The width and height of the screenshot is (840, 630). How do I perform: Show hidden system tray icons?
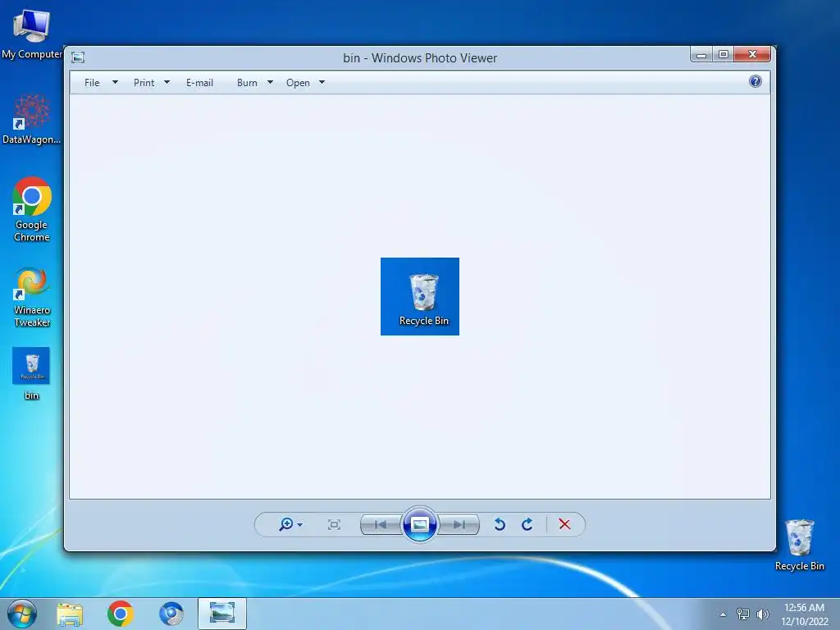pos(724,614)
